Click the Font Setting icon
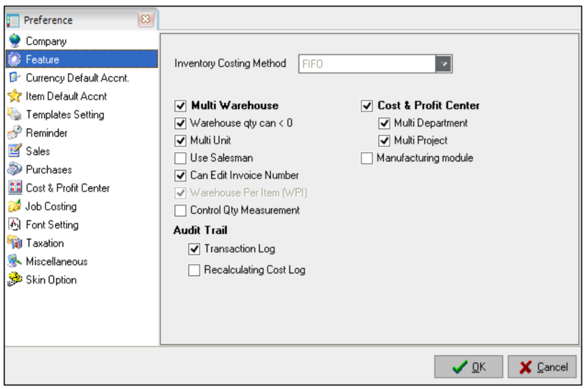Screen dimensions: 588x389 tap(14, 224)
